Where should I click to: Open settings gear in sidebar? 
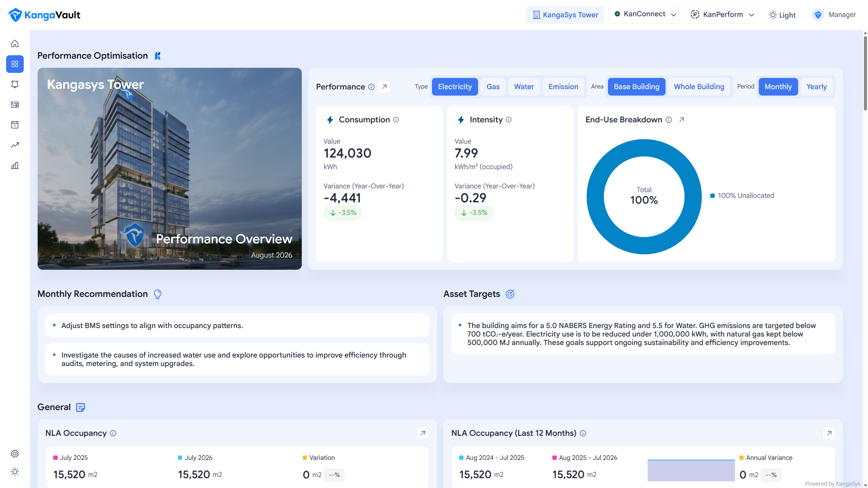coord(15,453)
